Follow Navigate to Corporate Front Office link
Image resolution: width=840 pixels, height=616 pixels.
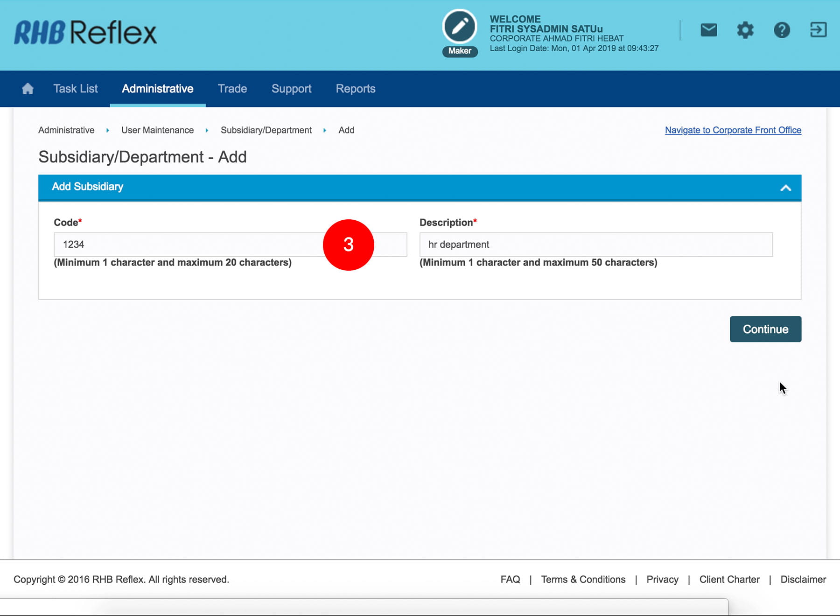(733, 130)
